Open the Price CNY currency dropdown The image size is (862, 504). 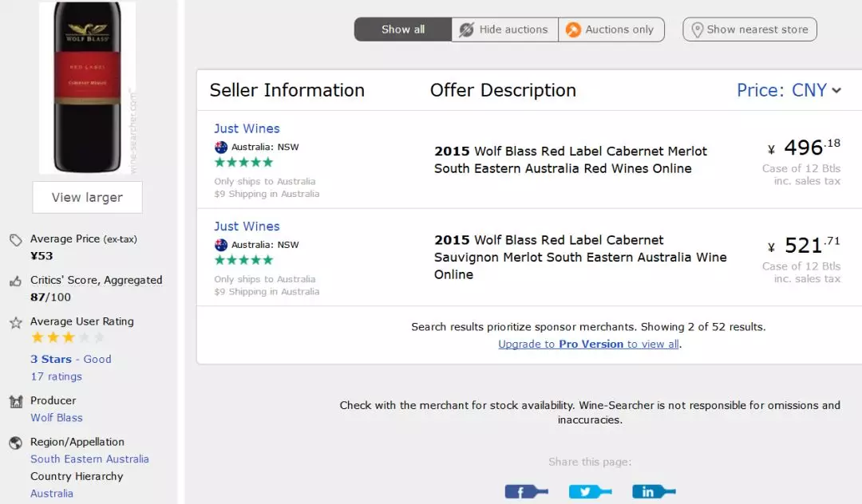click(789, 90)
